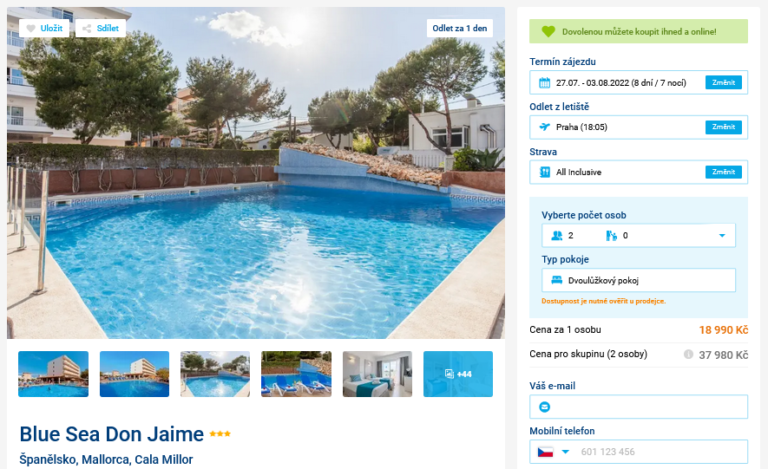Viewport: 768px width, 469px height.
Task: Click the cutlery icon next to All Inclusive
Action: [545, 172]
